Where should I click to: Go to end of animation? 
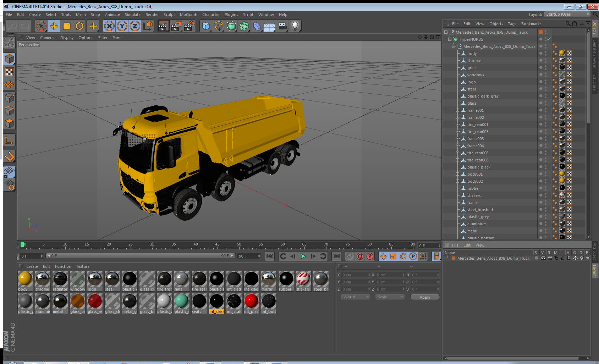(336, 256)
